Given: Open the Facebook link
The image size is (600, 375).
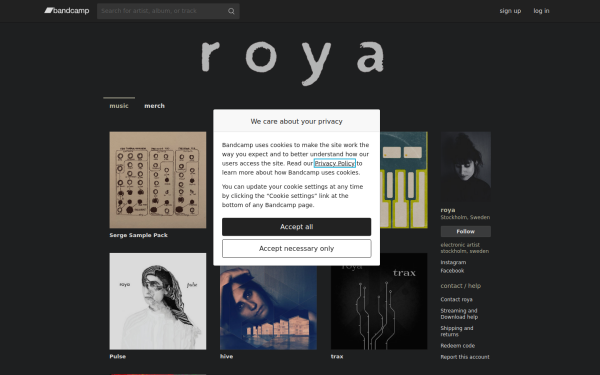Looking at the screenshot, I should (x=452, y=271).
